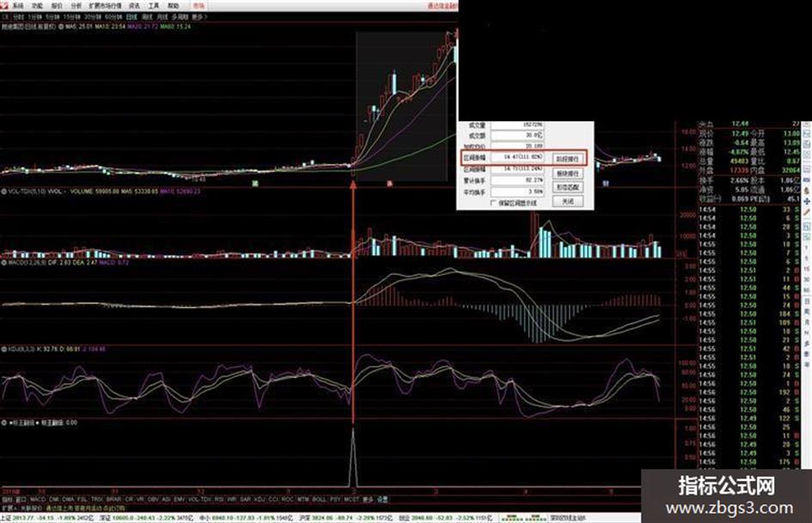Open the 工具 menu
Image resolution: width=812 pixels, height=523 pixels.
click(154, 6)
